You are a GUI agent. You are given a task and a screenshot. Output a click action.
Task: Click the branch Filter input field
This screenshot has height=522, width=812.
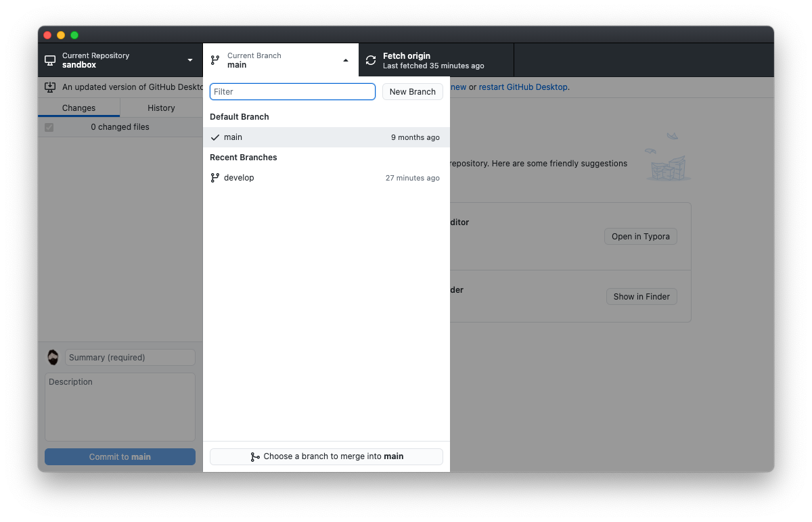coord(292,91)
